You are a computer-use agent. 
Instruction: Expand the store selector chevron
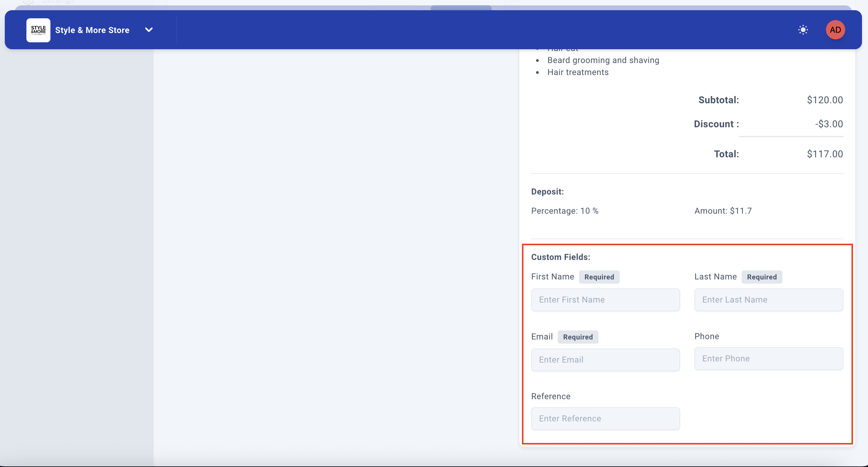pos(149,30)
